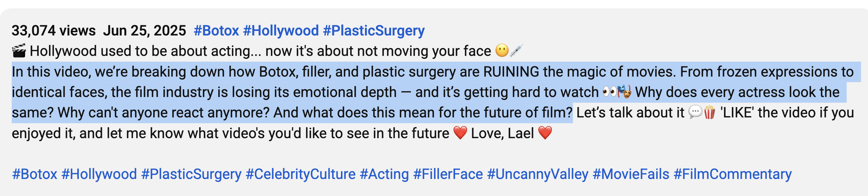Click the 33,074 views count text
The width and height of the screenshot is (868, 196).
click(x=53, y=31)
